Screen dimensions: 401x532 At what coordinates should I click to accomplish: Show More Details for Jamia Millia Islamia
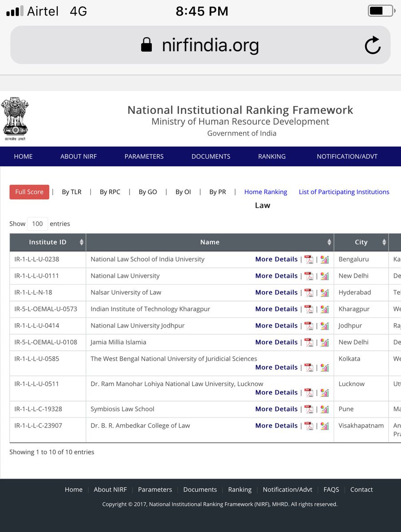276,342
